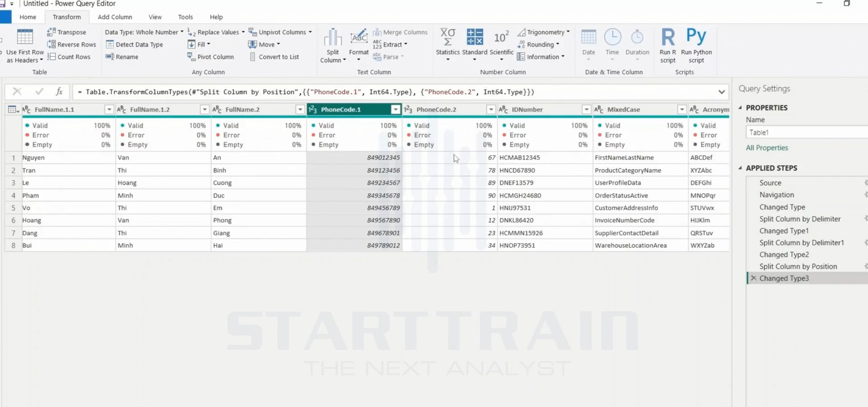Click the query Name field
The image size is (868, 407).
tap(807, 133)
